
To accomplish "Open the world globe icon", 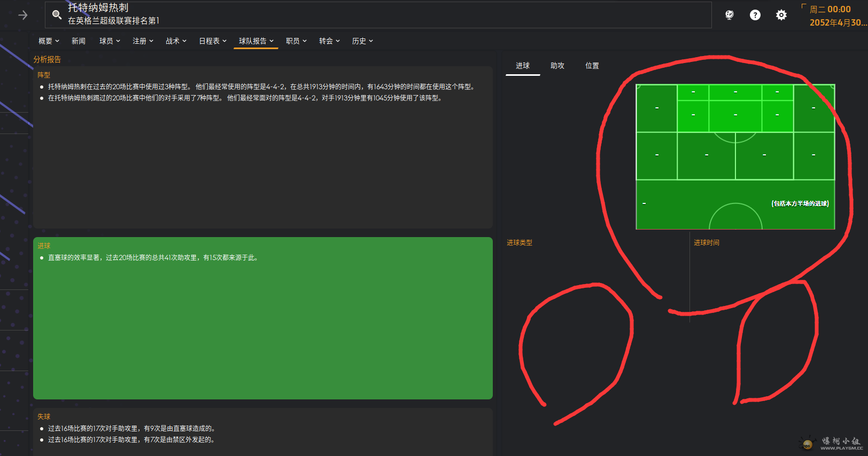I will click(x=729, y=15).
